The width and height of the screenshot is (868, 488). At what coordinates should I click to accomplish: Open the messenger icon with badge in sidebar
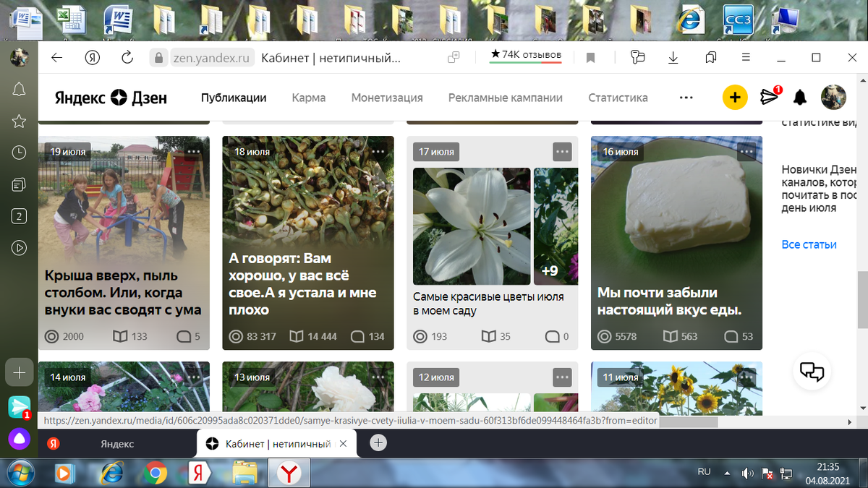(19, 407)
